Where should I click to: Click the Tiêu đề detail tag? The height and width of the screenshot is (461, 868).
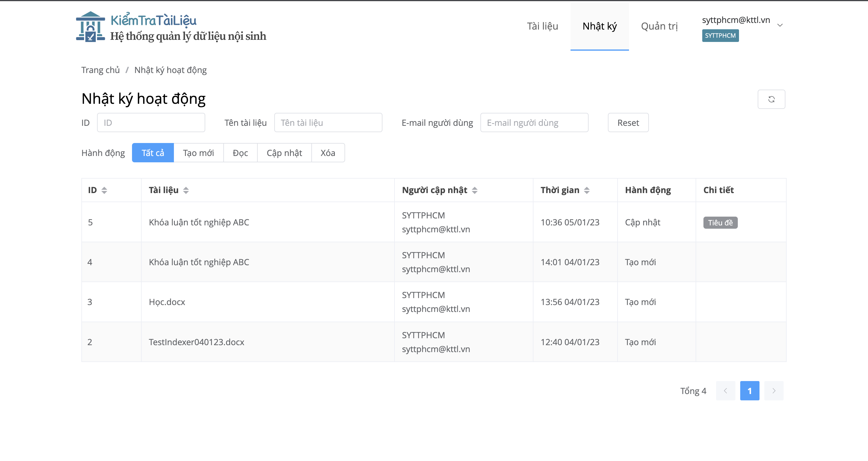(720, 223)
